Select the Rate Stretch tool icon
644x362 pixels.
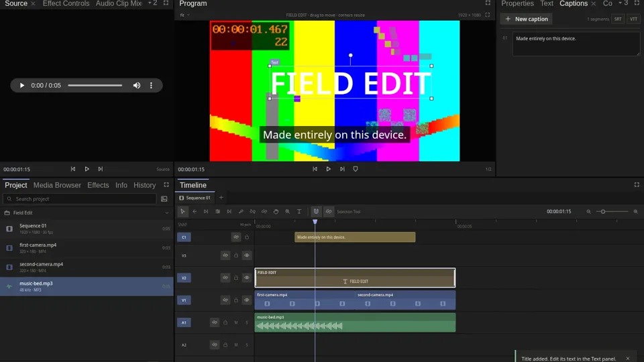pos(229,211)
